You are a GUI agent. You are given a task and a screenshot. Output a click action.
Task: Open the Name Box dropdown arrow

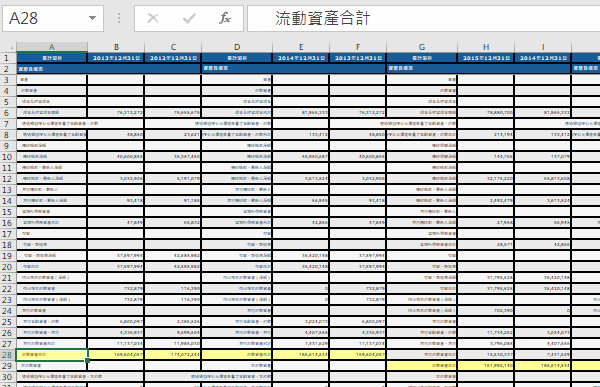point(92,18)
